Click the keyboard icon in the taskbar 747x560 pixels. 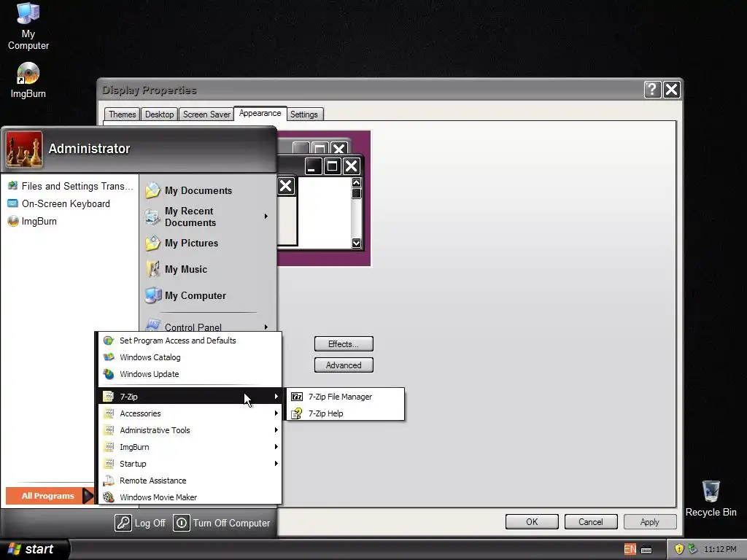point(646,550)
